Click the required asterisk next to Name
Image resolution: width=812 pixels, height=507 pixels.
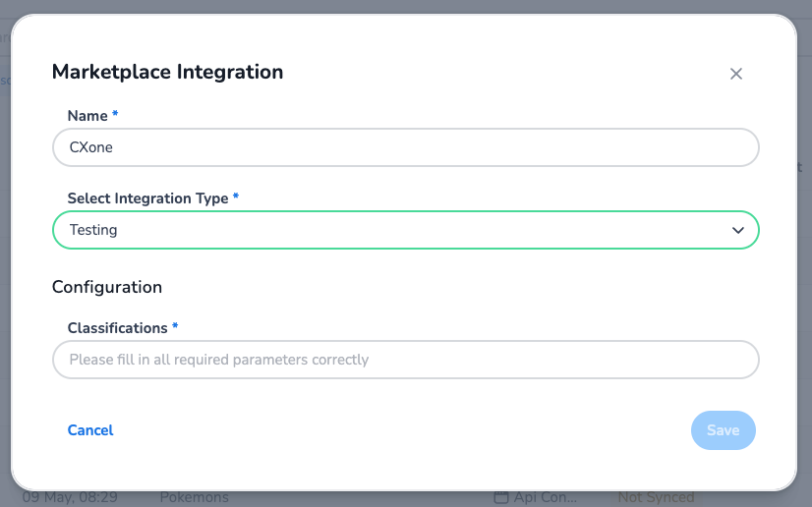pos(115,115)
